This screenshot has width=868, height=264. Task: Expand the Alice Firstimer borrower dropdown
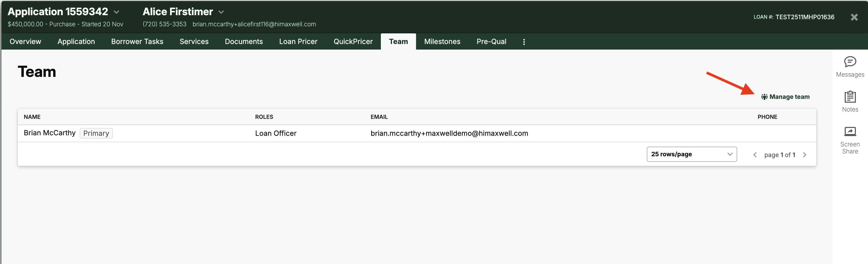pos(221,12)
